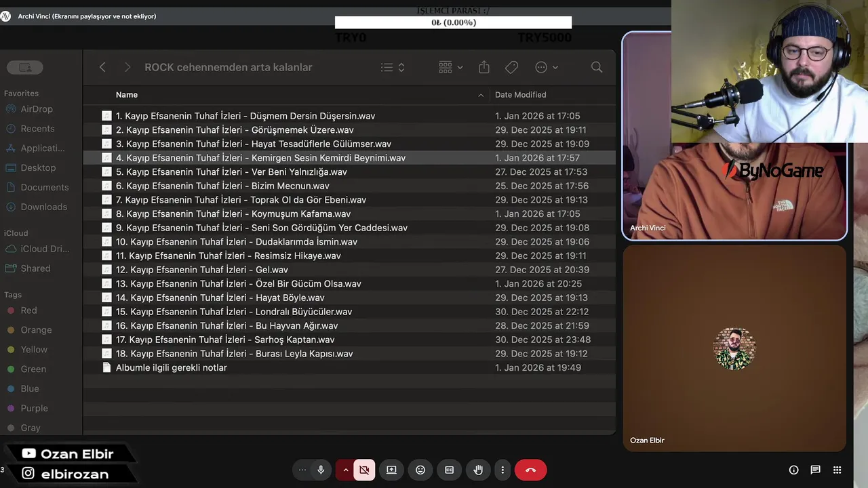
Task: Leave the call with the red hang-up button
Action: point(530,470)
